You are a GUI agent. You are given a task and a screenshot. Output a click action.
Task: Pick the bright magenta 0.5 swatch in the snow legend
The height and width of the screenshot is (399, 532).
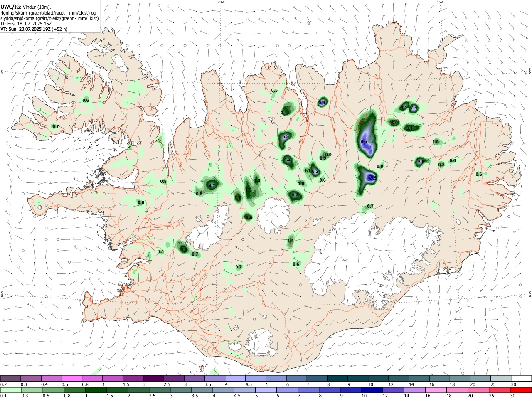(x=72, y=378)
